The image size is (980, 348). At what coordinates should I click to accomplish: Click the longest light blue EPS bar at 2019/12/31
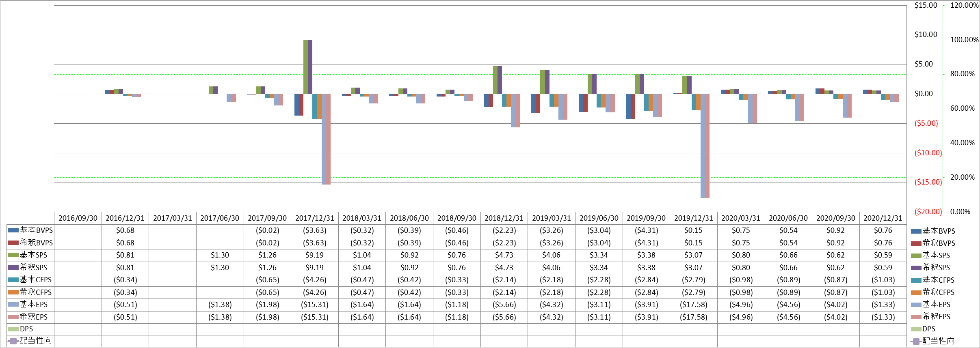[703, 146]
